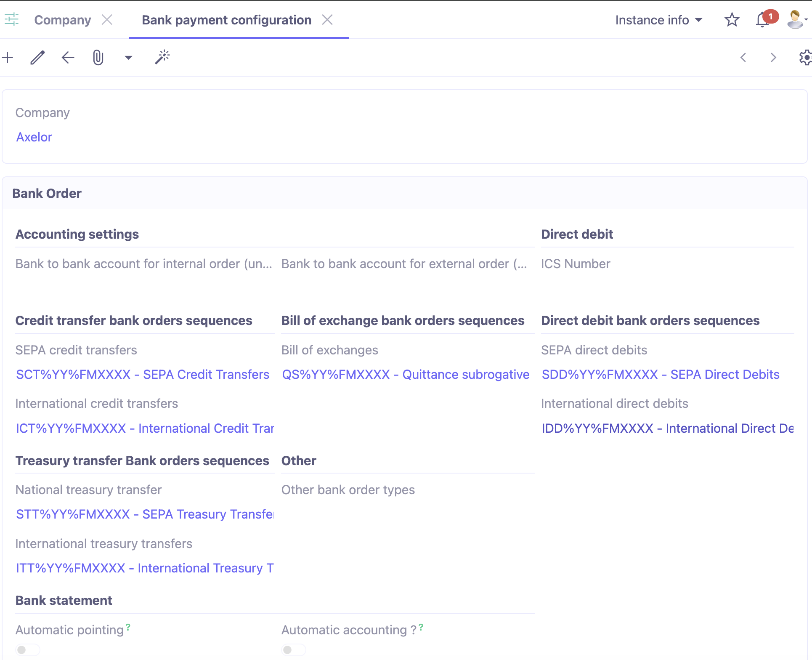Image resolution: width=812 pixels, height=660 pixels.
Task: Expand the toolbar more-actions dropdown arrow
Action: coord(128,58)
